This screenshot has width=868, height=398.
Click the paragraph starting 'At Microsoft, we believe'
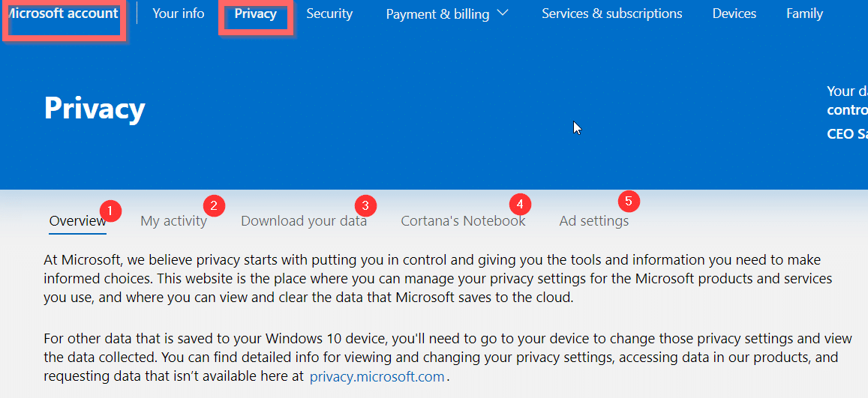tap(438, 279)
